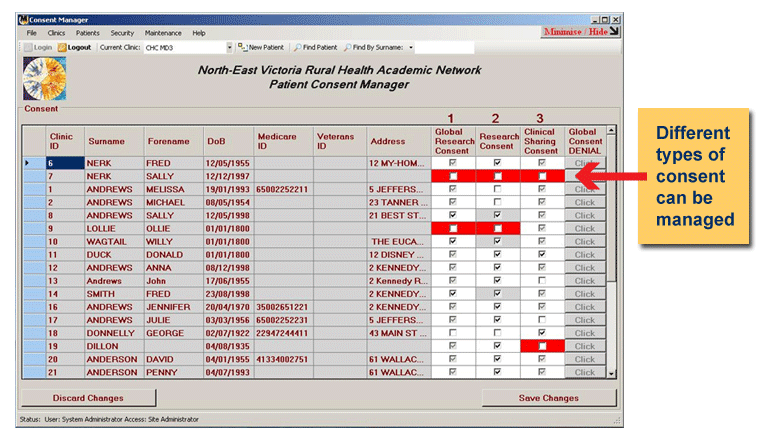Click the surname cell DONNELLY

tap(114, 333)
